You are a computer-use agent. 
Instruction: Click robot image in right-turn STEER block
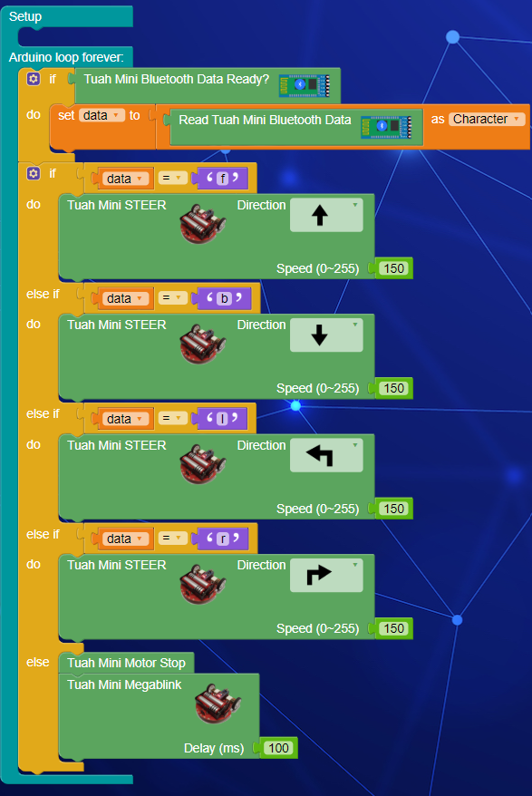202,584
